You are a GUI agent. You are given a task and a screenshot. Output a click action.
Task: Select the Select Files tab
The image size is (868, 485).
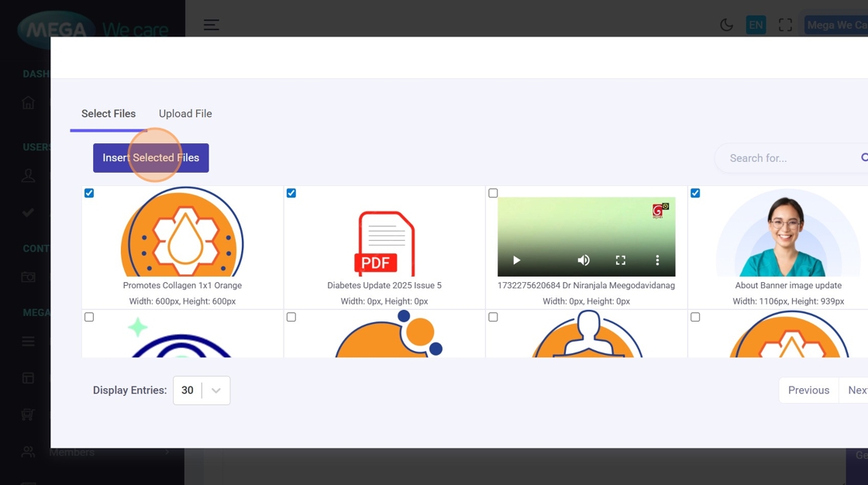(108, 114)
